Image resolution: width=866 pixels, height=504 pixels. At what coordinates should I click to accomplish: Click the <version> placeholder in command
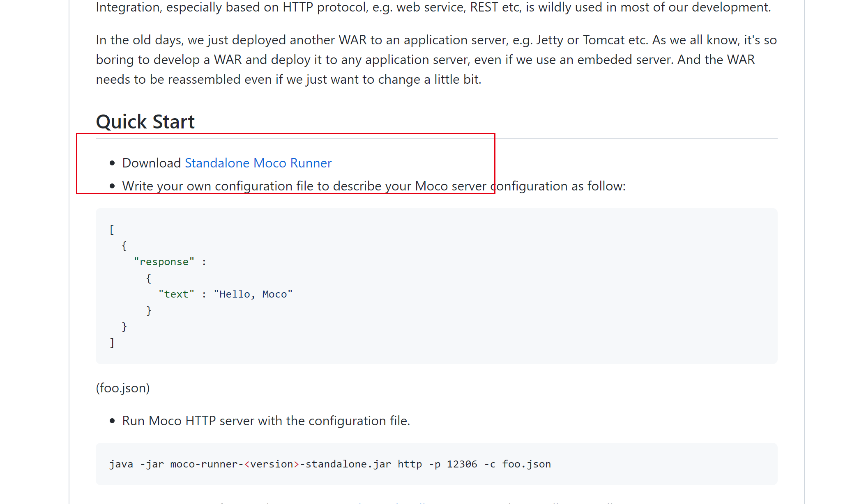point(272,464)
